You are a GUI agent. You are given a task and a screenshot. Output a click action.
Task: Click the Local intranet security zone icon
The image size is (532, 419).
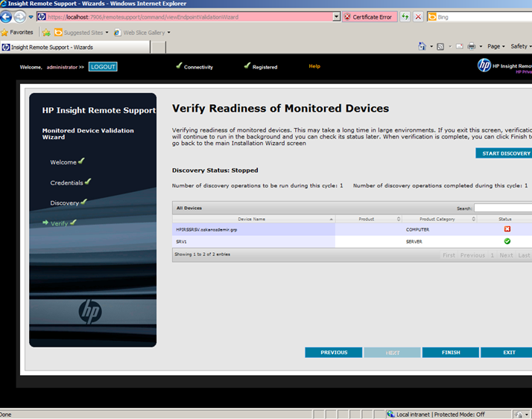pyautogui.click(x=391, y=415)
